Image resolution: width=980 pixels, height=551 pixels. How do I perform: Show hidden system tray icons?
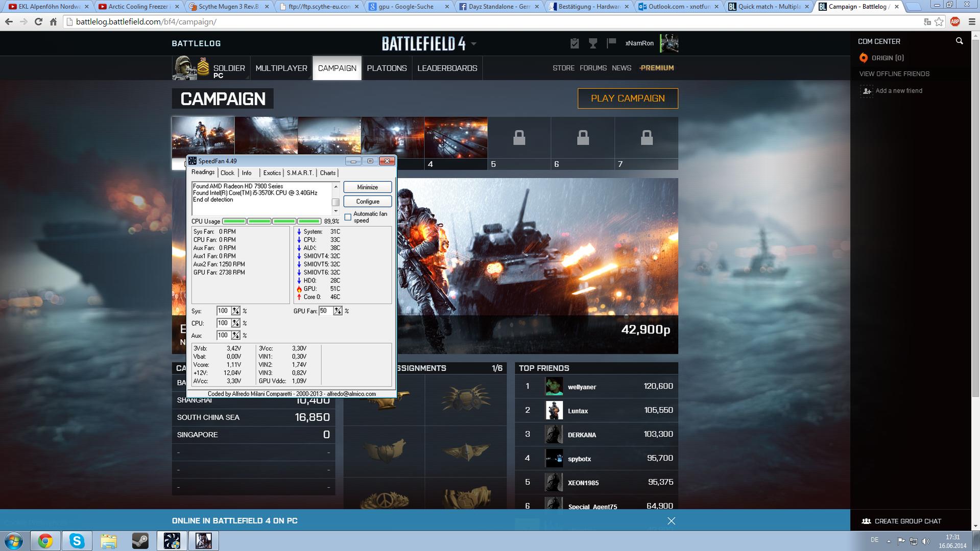pos(889,541)
